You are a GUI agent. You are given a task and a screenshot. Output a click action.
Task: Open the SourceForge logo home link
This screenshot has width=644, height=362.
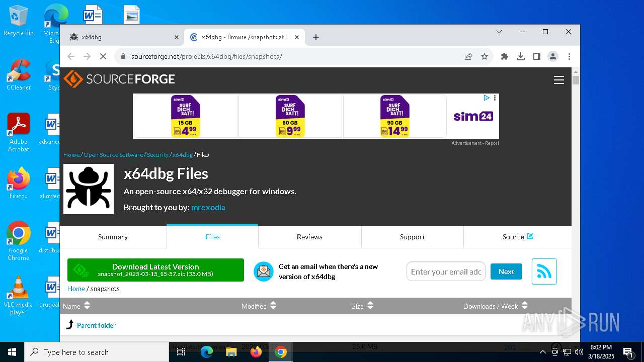coord(119,79)
